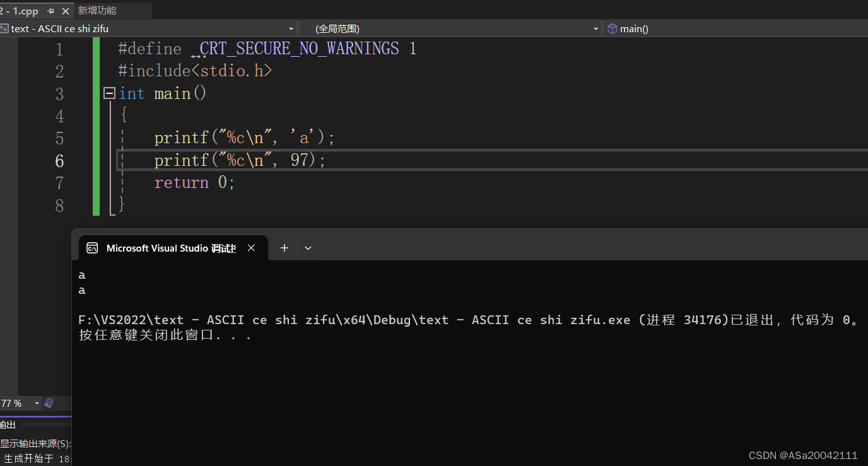
Task: Click the main function name on line 3
Action: (x=172, y=93)
